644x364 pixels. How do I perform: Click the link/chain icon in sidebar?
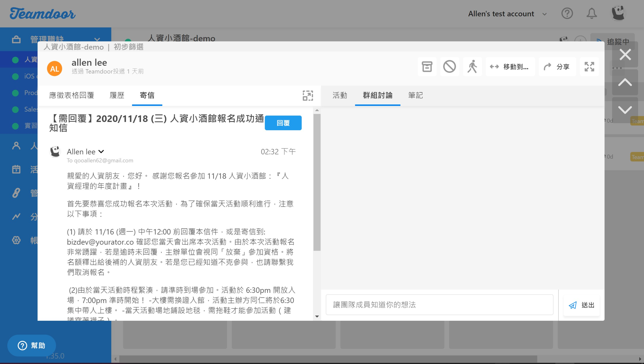click(16, 193)
